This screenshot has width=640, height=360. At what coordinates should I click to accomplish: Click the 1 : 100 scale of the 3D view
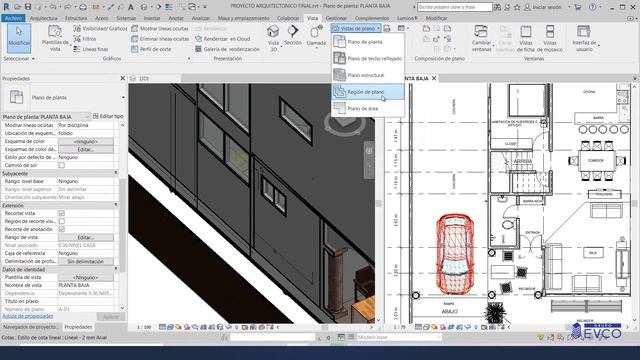tap(144, 327)
